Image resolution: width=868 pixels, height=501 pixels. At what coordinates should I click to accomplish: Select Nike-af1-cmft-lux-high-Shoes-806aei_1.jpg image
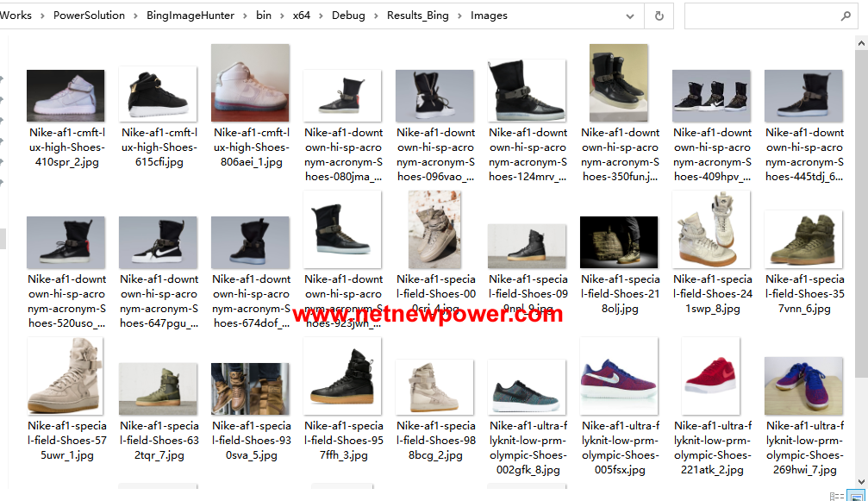click(x=250, y=83)
